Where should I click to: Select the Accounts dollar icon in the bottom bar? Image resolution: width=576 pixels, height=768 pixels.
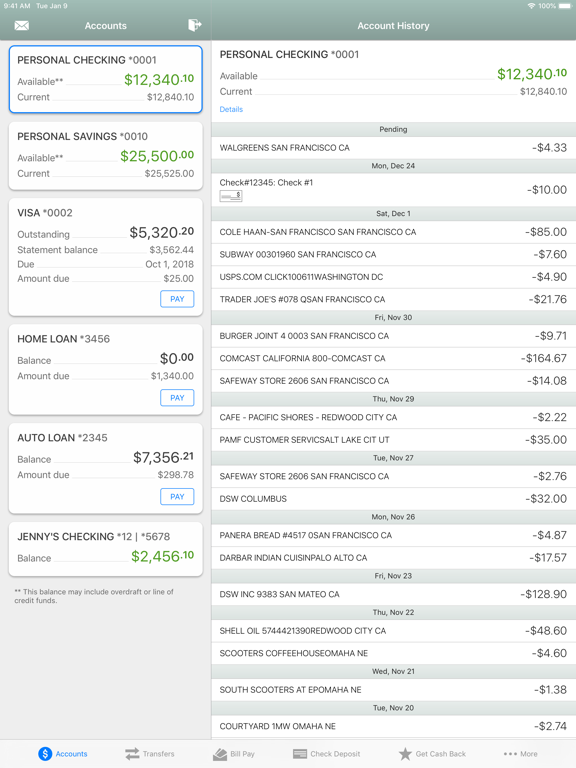tap(45, 754)
